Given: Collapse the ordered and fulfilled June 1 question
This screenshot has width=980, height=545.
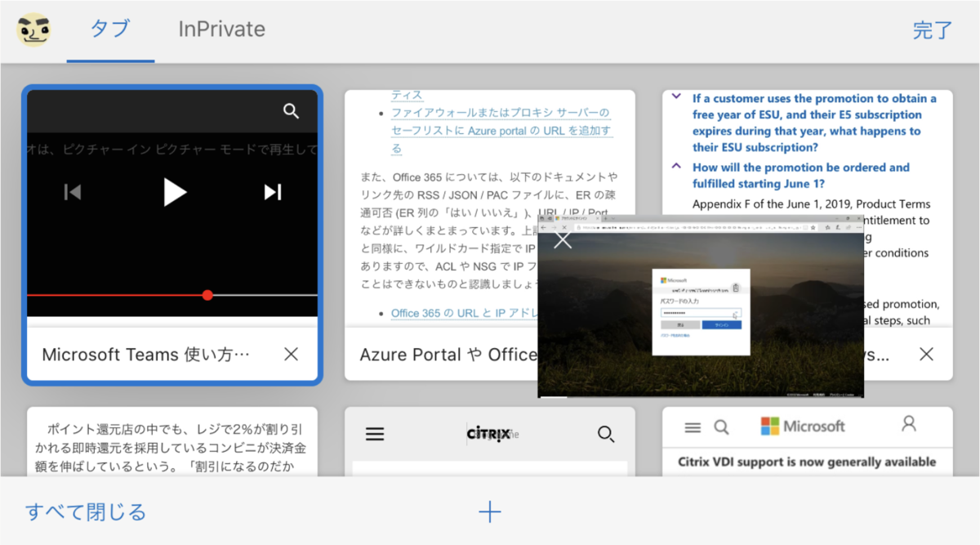Looking at the screenshot, I should [x=676, y=166].
